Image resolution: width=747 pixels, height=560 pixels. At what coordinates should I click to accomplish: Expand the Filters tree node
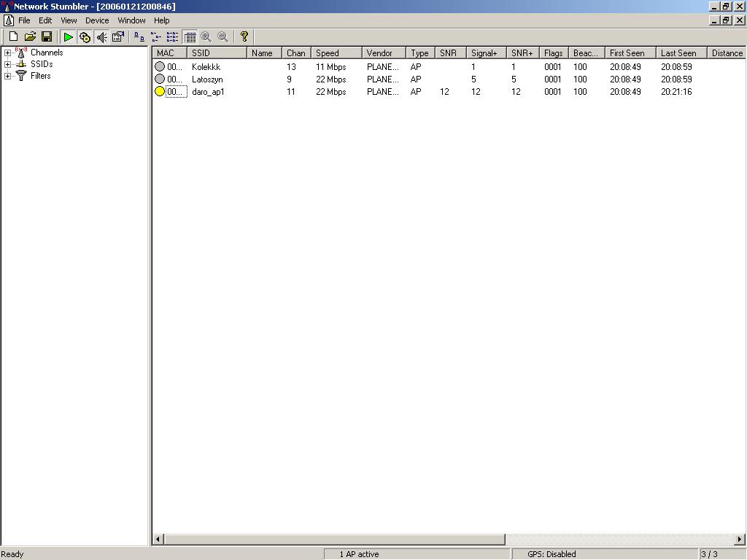[7, 76]
